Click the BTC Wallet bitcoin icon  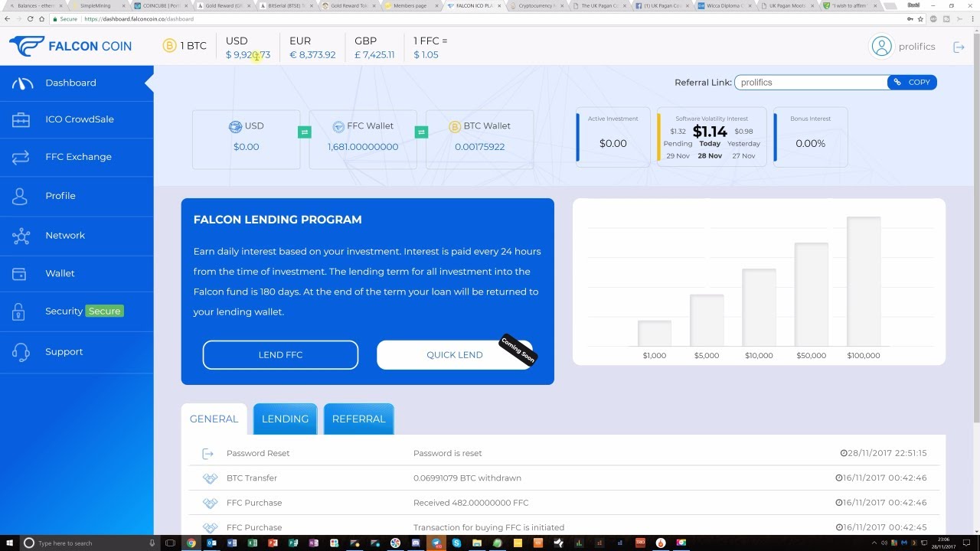coord(455,126)
